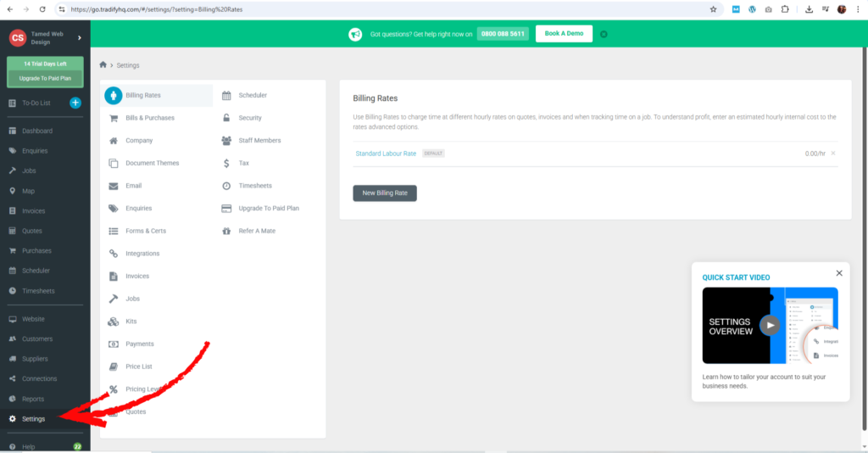Screen dimensions: 868x453
Task: Close the Quick Start Video popup
Action: pos(839,273)
